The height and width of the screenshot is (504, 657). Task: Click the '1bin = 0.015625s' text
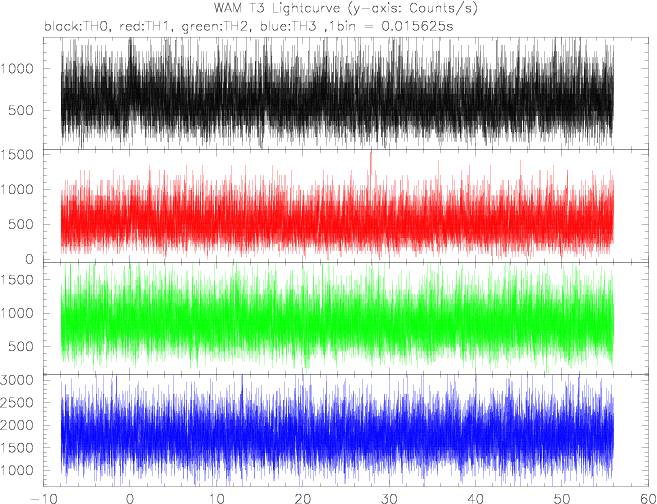[393, 27]
